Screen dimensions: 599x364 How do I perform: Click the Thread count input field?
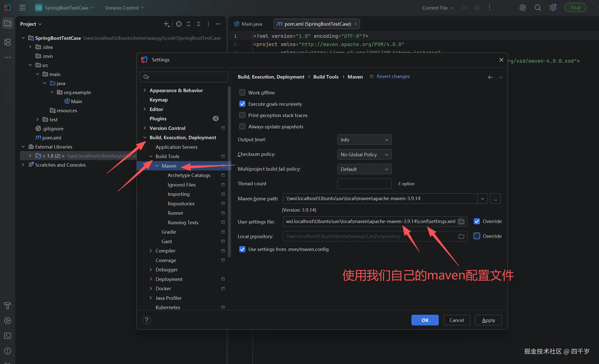coord(364,184)
